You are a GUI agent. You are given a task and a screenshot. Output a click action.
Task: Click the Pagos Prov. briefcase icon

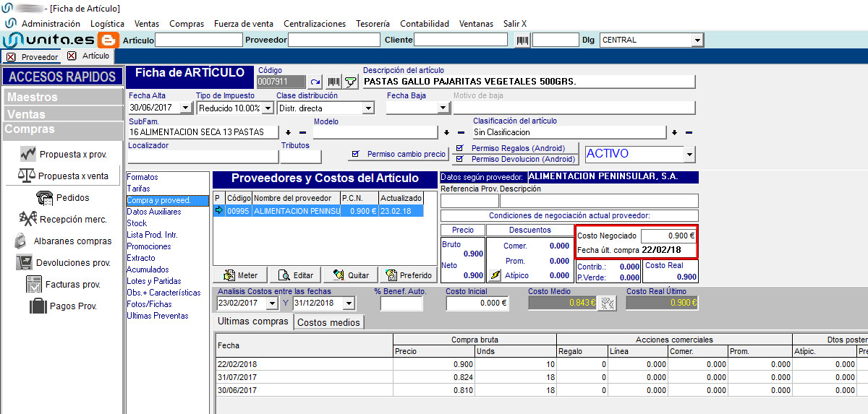[38, 306]
